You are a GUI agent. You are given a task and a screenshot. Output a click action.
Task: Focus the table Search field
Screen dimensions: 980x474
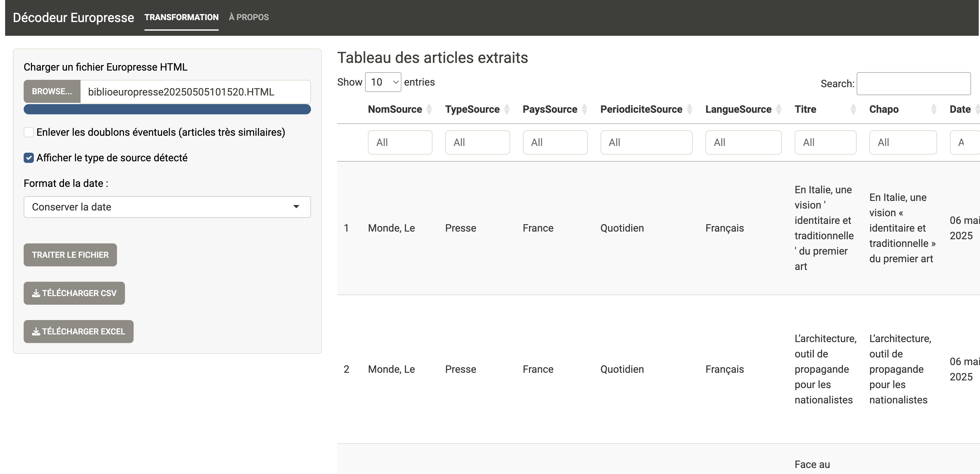[914, 84]
